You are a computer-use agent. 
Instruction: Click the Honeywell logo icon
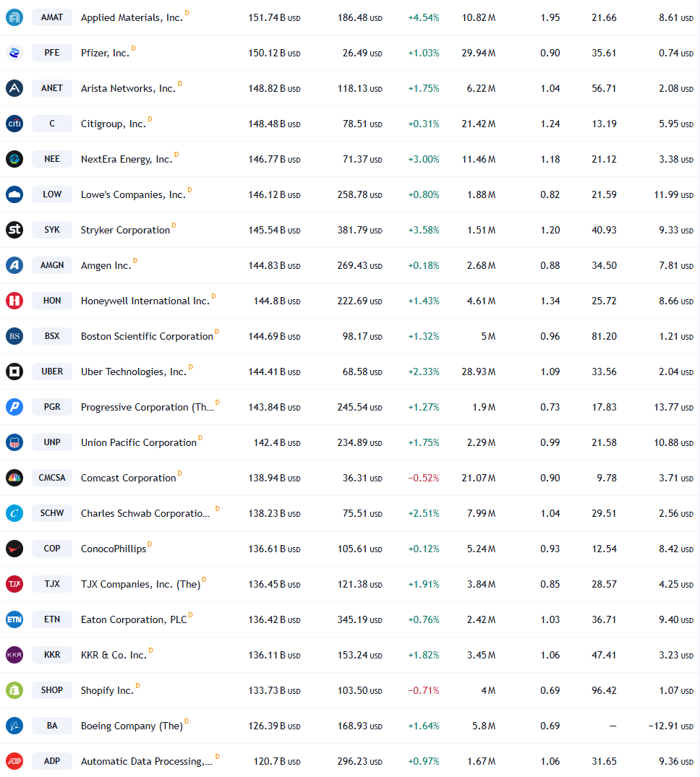tap(14, 301)
